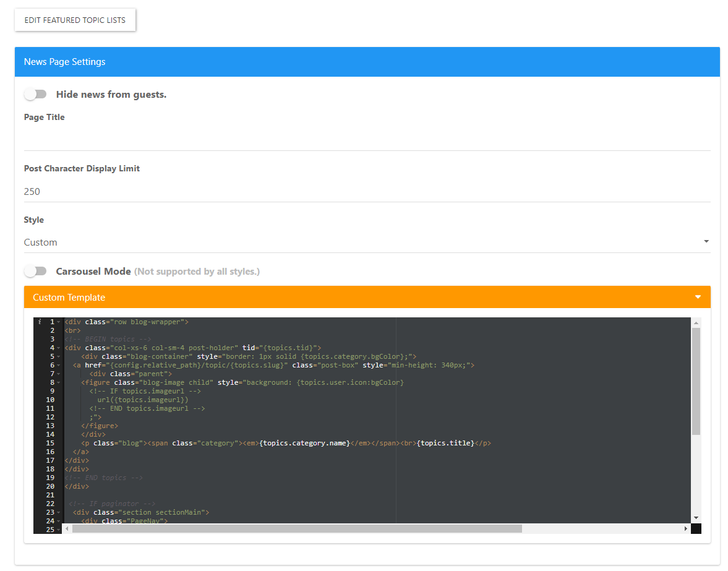Click the editor's horizontal scrollbar thumb
Image resolution: width=728 pixels, height=571 pixels.
297,529
